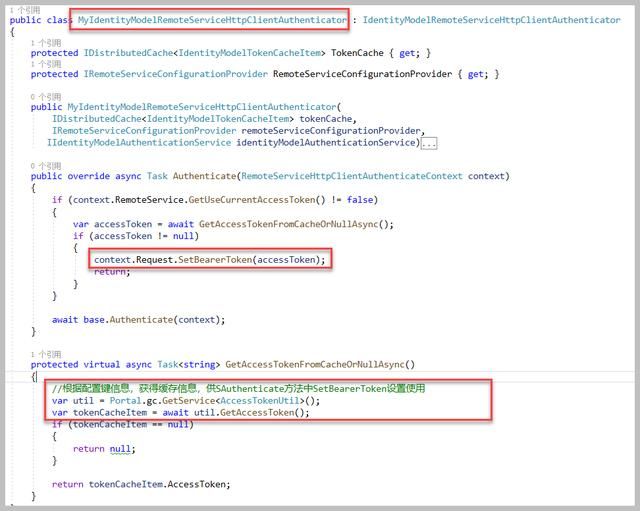Image resolution: width=640 pixels, height=511 pixels.
Task: Open the reference count link above the class declaration
Action: [x=23, y=8]
